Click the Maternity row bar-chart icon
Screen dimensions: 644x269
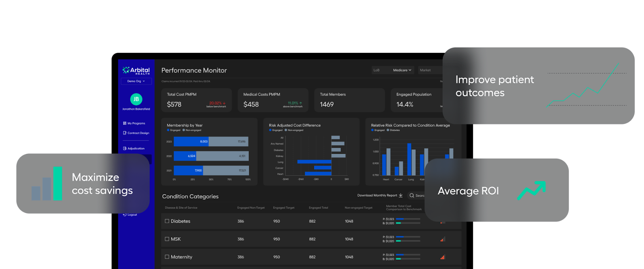pyautogui.click(x=443, y=257)
